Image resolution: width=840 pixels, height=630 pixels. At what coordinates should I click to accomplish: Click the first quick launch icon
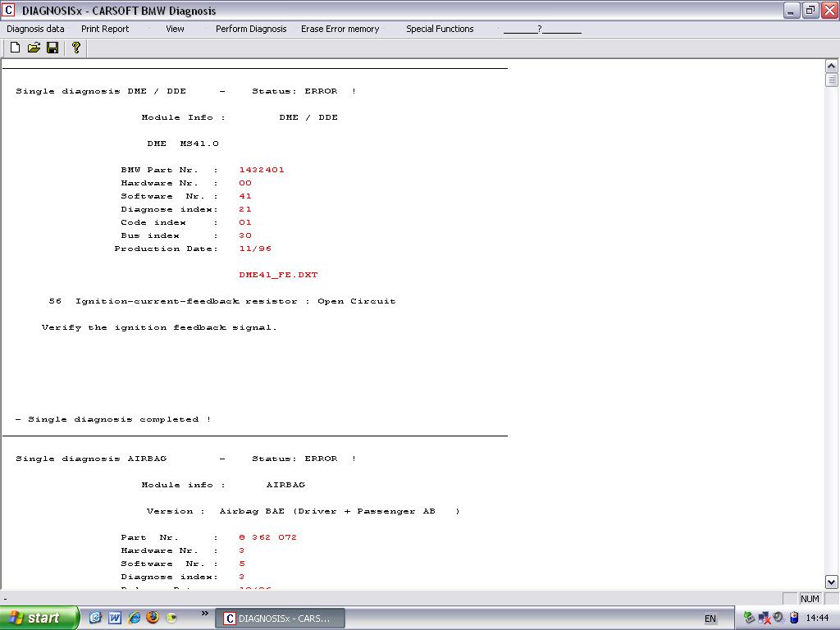95,618
